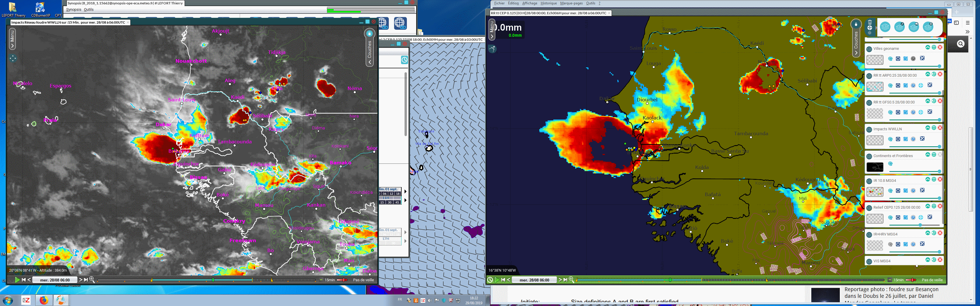980x306 pixels.
Task: Click the zoom magnifier on the right map timeline
Action: (571, 280)
